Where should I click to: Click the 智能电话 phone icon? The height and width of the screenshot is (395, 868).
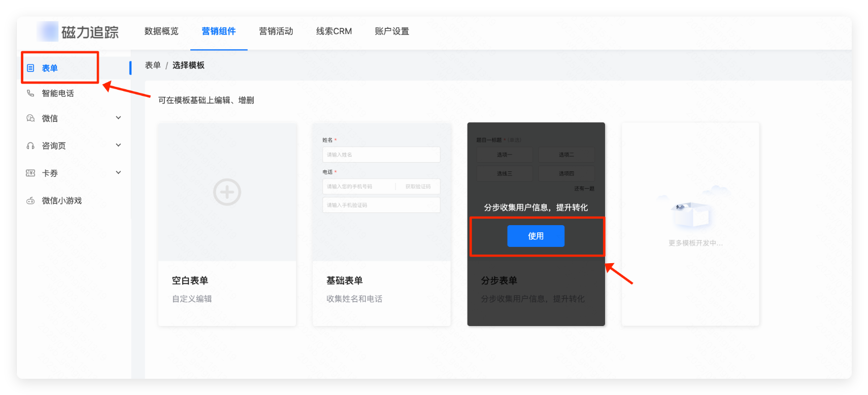[x=30, y=93]
